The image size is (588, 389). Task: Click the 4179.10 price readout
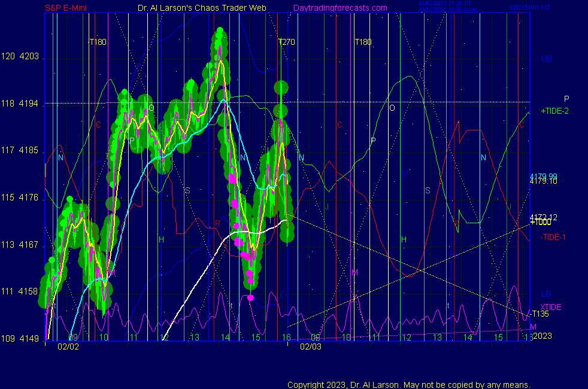(543, 181)
